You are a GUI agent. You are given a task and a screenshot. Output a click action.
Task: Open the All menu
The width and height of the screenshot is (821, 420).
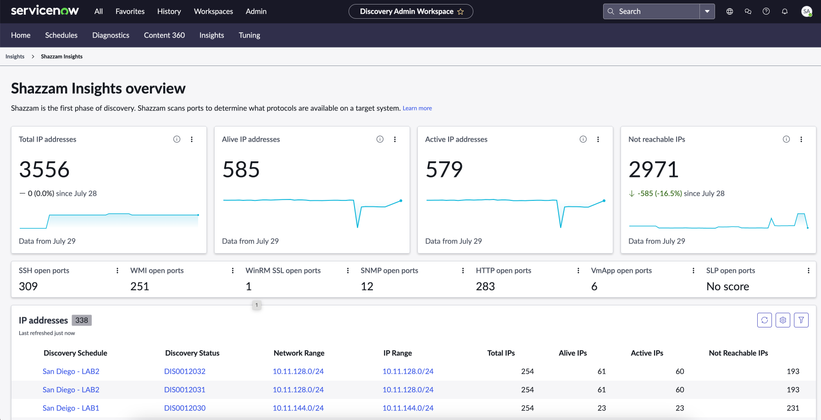coord(98,12)
